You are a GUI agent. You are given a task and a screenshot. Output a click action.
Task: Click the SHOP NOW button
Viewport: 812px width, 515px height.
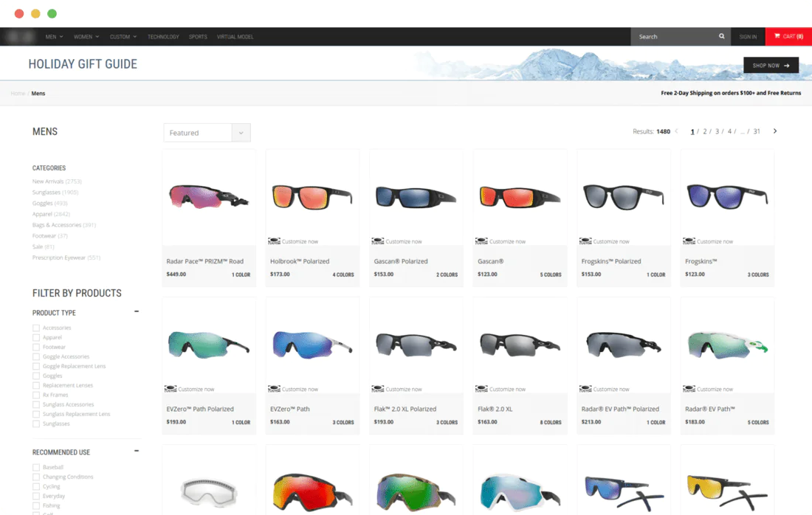coord(771,65)
